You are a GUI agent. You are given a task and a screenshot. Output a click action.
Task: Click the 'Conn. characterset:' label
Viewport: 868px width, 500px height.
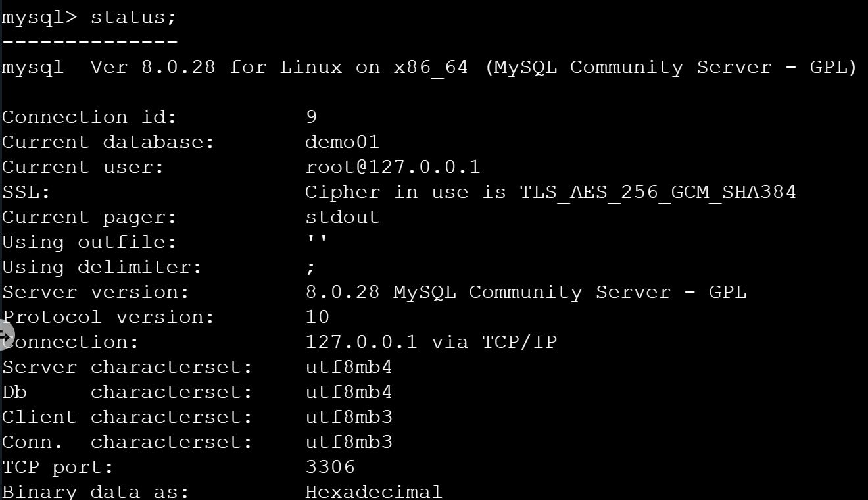click(x=127, y=442)
